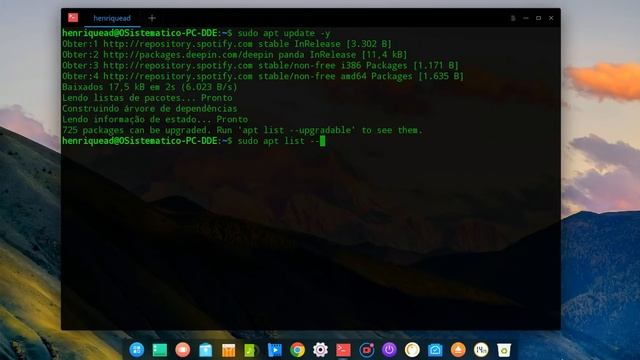Click 'Lendo informação de estado... Pronto'

pyautogui.click(x=155, y=120)
